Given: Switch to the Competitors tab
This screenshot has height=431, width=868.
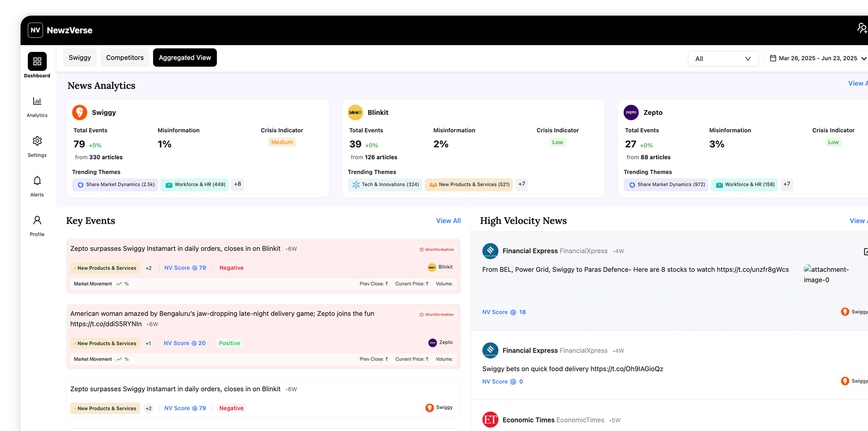Looking at the screenshot, I should pyautogui.click(x=125, y=58).
